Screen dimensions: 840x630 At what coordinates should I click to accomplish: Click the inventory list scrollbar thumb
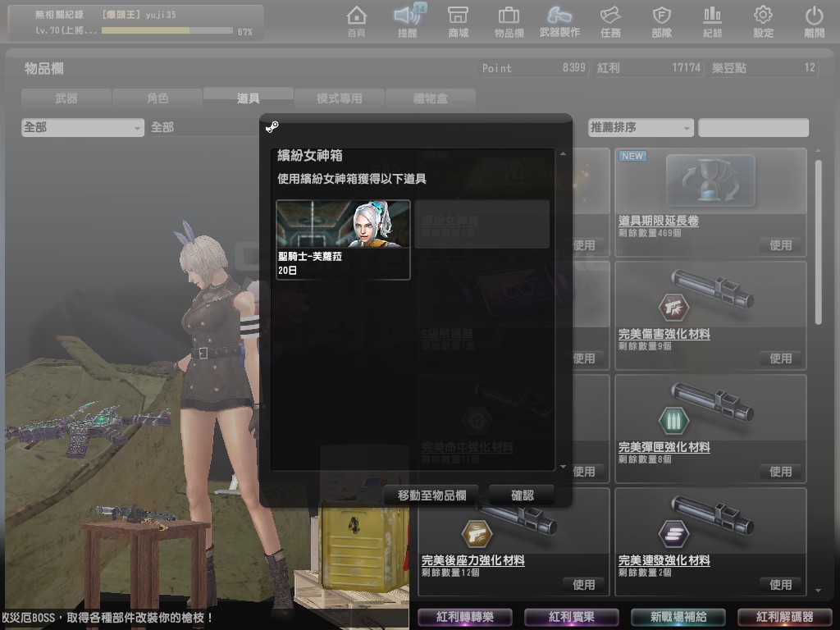coord(818,242)
